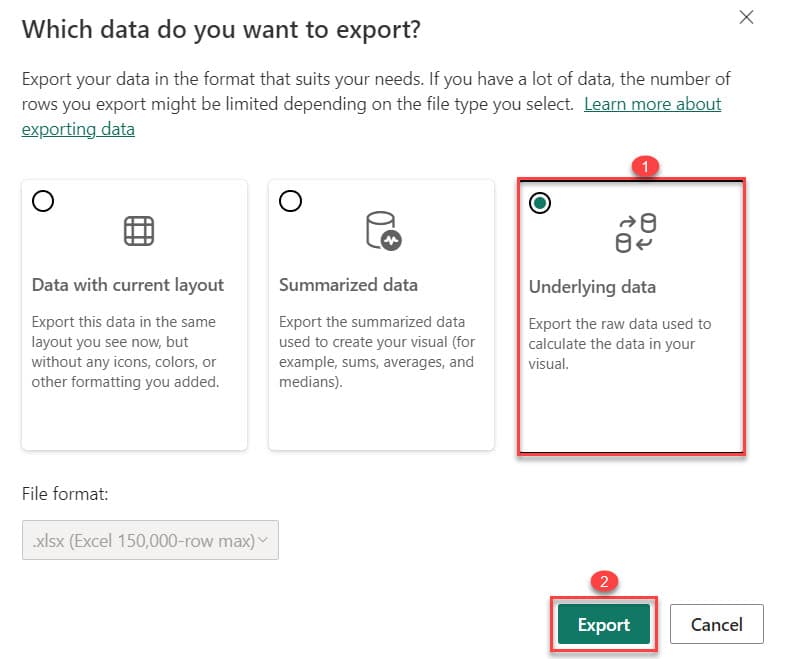
Task: Open the File format dropdown
Action: (x=150, y=540)
